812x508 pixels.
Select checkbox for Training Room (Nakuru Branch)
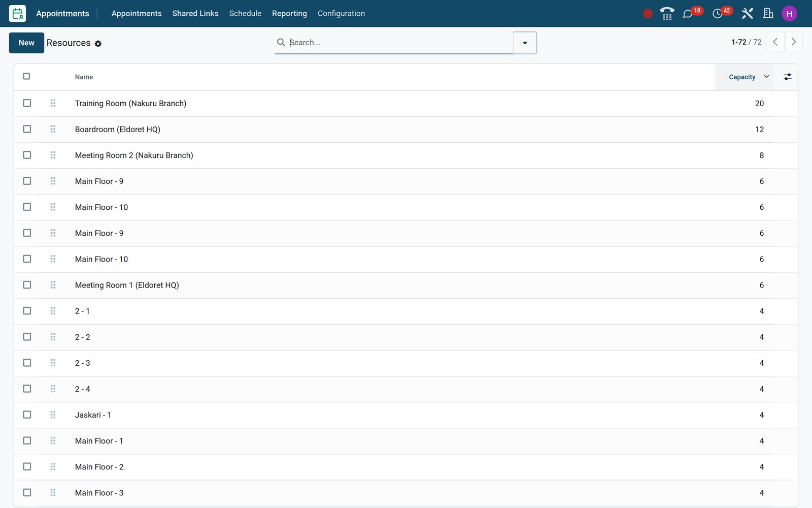[x=27, y=103]
